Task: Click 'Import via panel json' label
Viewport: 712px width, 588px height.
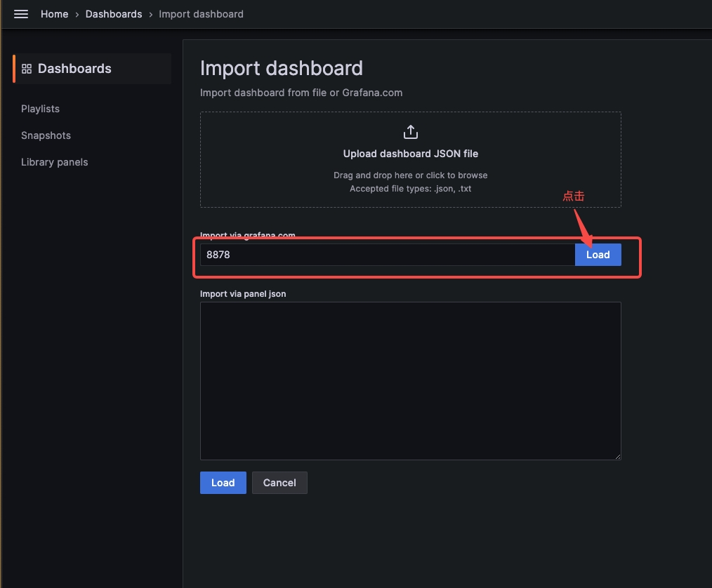Action: (243, 294)
